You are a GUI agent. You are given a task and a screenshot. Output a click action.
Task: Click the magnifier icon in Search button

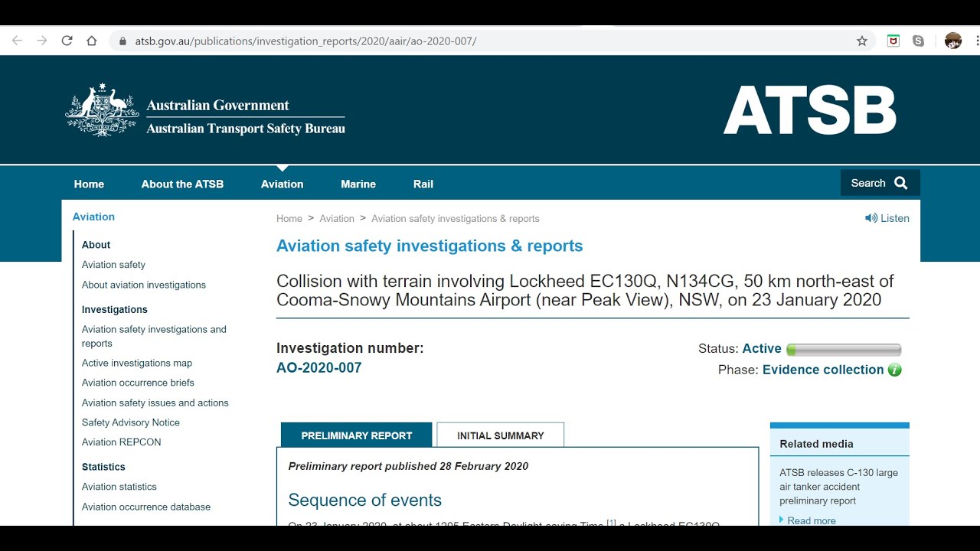[x=901, y=183]
